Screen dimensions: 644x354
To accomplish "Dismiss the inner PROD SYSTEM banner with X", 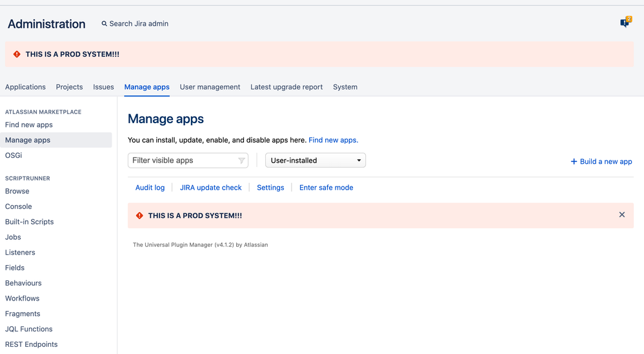I will pyautogui.click(x=622, y=215).
